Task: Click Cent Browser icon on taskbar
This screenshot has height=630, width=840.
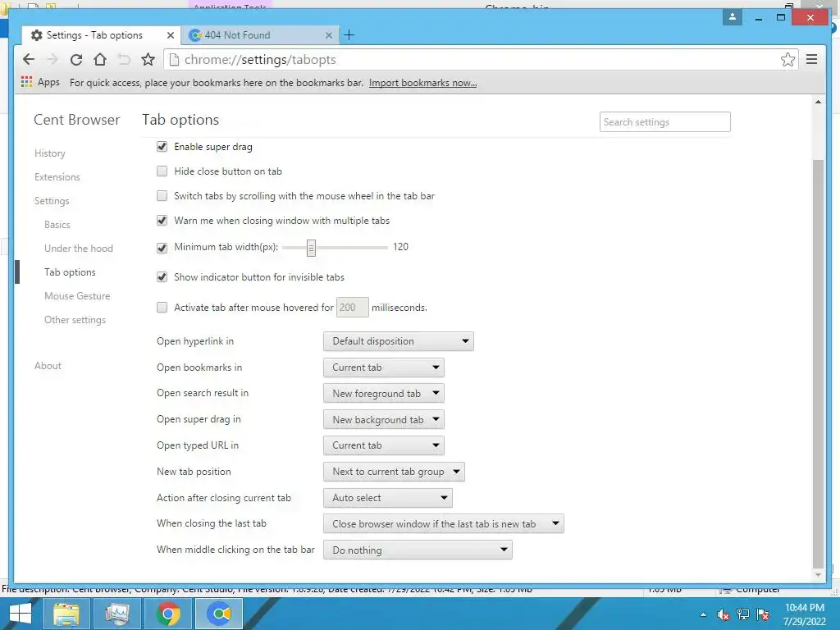Action: (219, 614)
